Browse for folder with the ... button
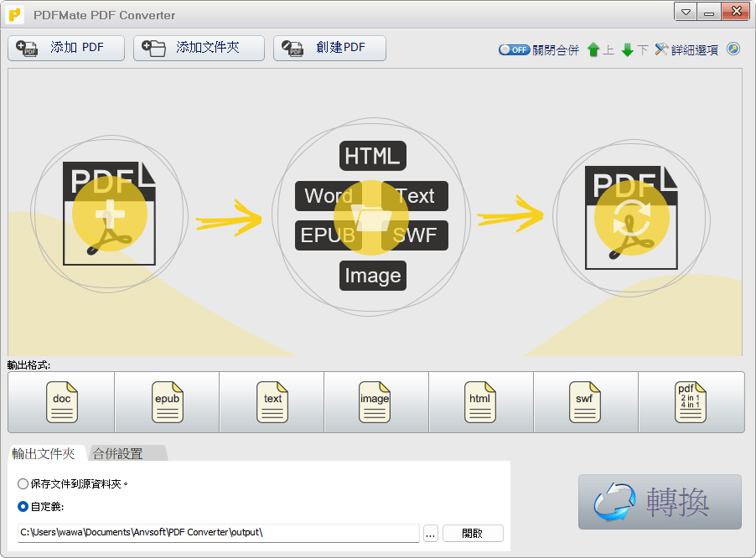The height and width of the screenshot is (558, 756). (431, 534)
